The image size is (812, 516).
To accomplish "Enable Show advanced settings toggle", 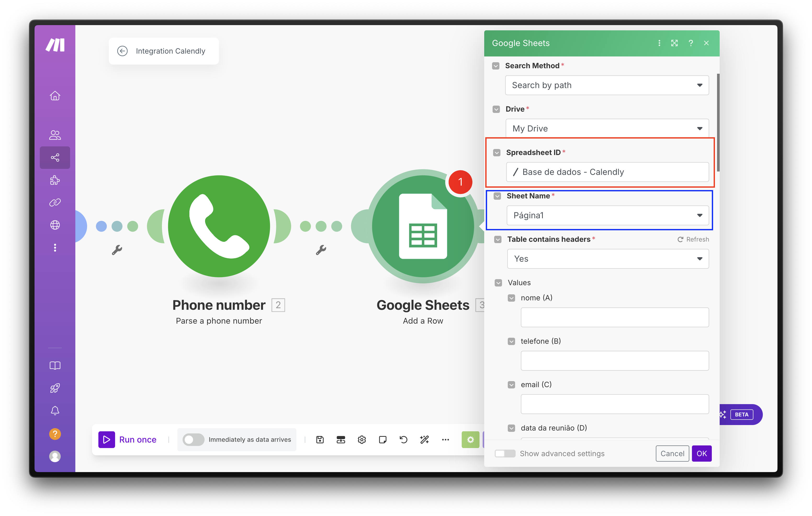I will tap(505, 454).
